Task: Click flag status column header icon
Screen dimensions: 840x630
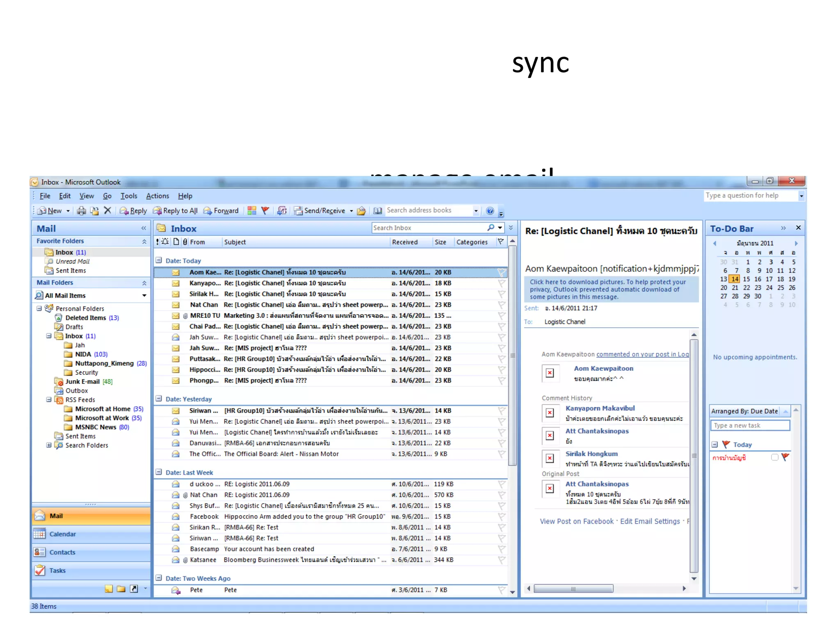Action: pyautogui.click(x=501, y=242)
